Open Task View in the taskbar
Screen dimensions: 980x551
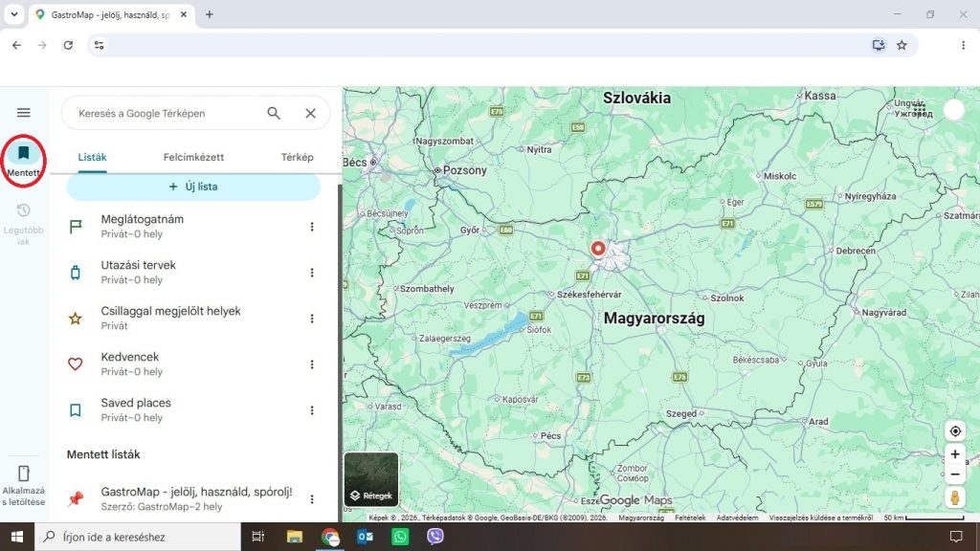257,537
